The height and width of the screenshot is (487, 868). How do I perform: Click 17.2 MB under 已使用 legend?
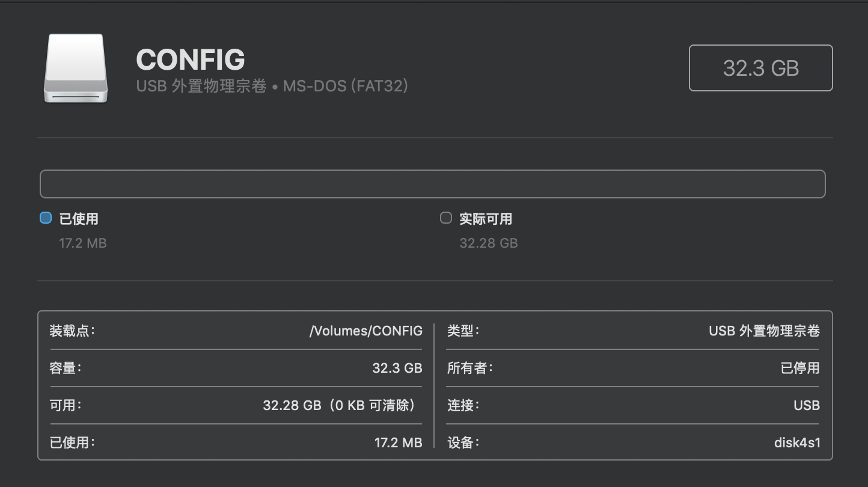coord(83,243)
